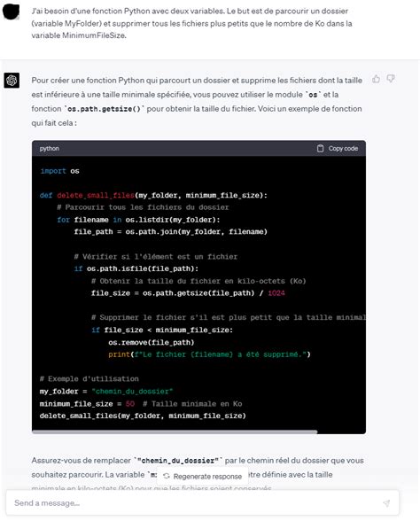Viewport: 420px width, 521px height.
Task: Click the clipboard icon in code header
Action: click(x=320, y=149)
